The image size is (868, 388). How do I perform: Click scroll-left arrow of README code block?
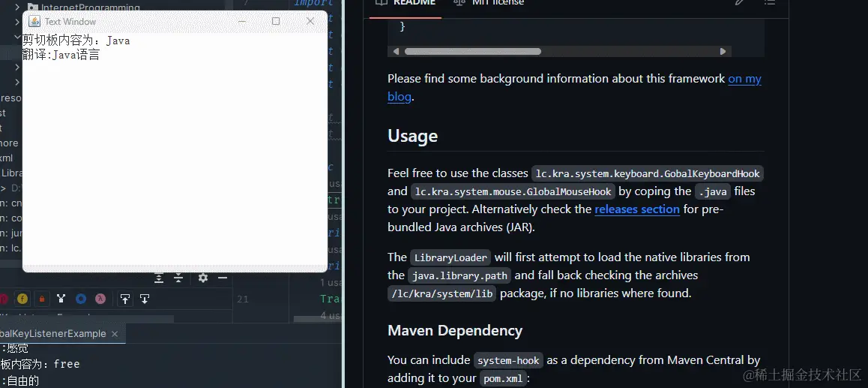395,52
